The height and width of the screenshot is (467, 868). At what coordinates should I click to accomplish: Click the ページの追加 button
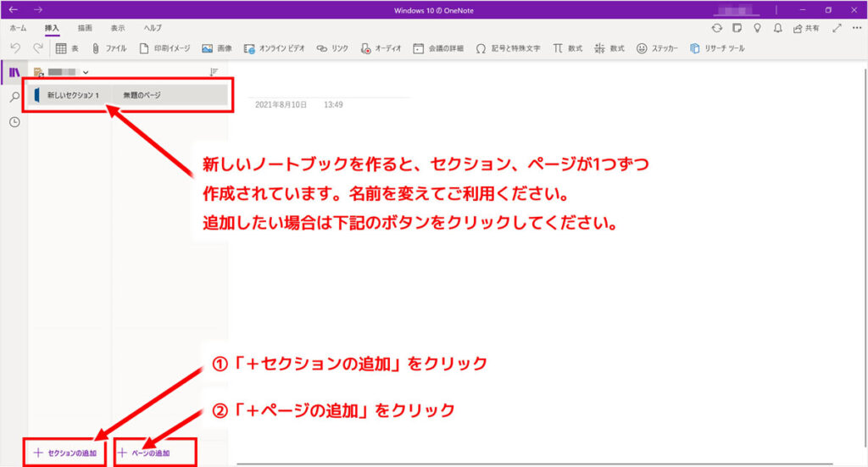coord(147,453)
